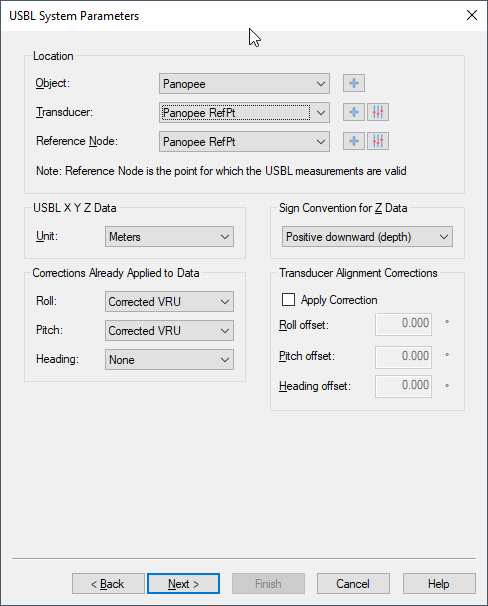Open the Transducer dropdown list
The height and width of the screenshot is (606, 488).
tap(244, 112)
